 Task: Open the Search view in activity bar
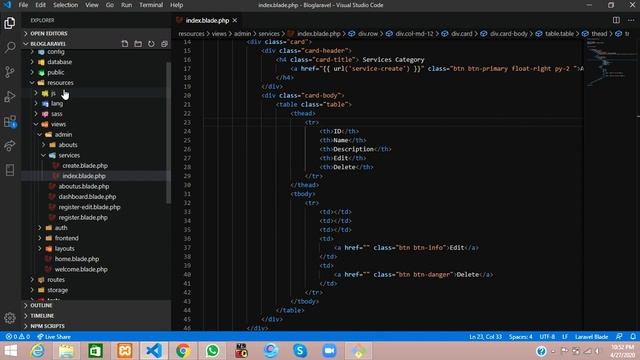(x=10, y=47)
